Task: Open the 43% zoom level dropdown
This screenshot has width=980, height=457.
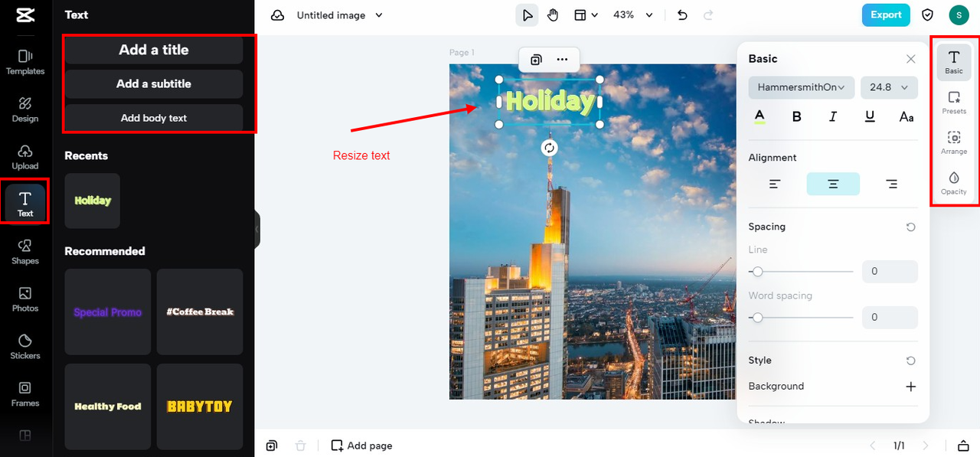Action: (x=633, y=15)
